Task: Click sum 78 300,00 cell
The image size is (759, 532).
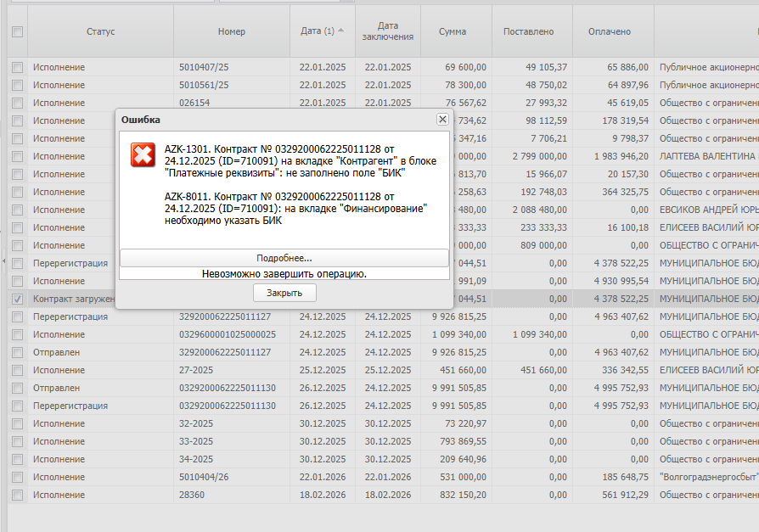Action: [456, 85]
